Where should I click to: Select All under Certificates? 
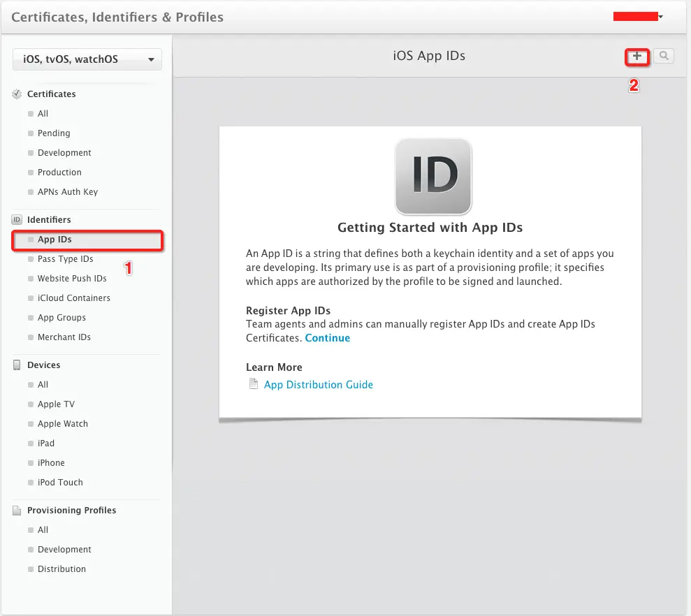pos(43,114)
